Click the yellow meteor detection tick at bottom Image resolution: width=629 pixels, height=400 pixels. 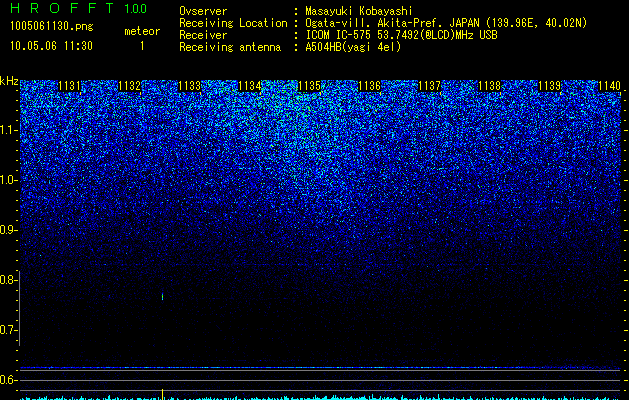(162, 394)
